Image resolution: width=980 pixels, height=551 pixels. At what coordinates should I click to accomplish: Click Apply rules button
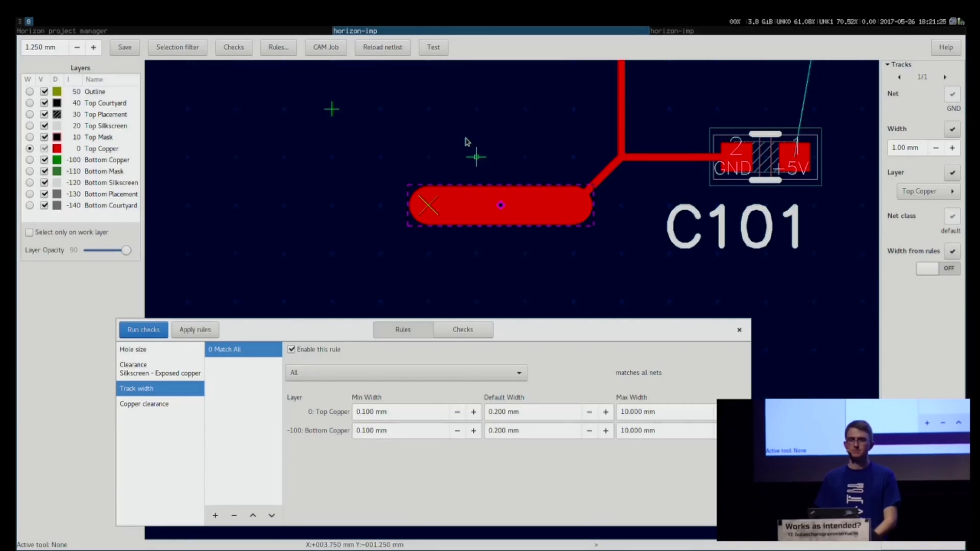(x=195, y=330)
